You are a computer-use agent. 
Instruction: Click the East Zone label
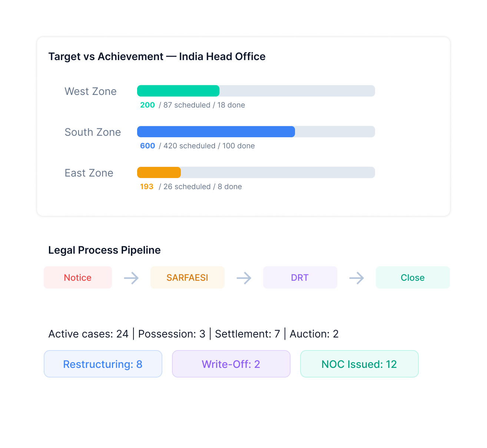point(89,173)
